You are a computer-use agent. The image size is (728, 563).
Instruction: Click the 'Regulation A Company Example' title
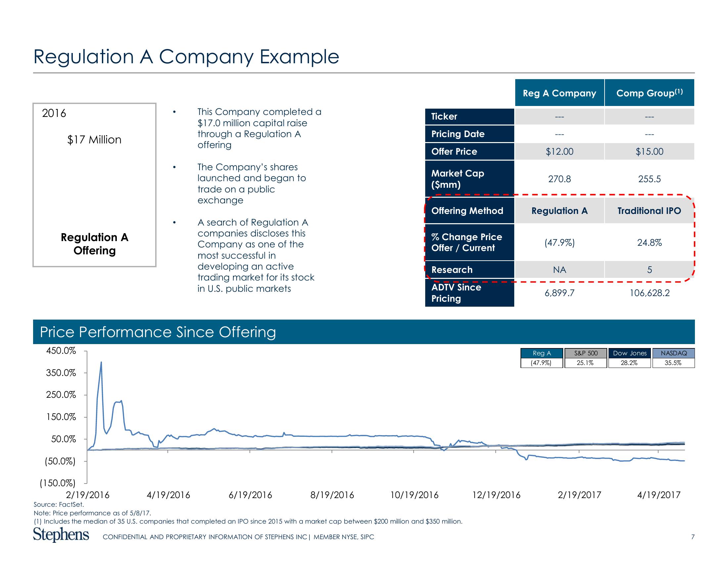pyautogui.click(x=186, y=57)
